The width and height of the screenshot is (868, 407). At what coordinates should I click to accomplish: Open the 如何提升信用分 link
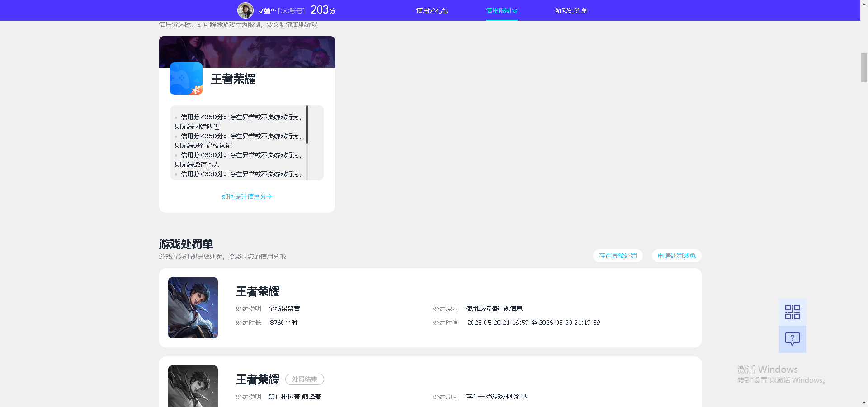point(246,196)
